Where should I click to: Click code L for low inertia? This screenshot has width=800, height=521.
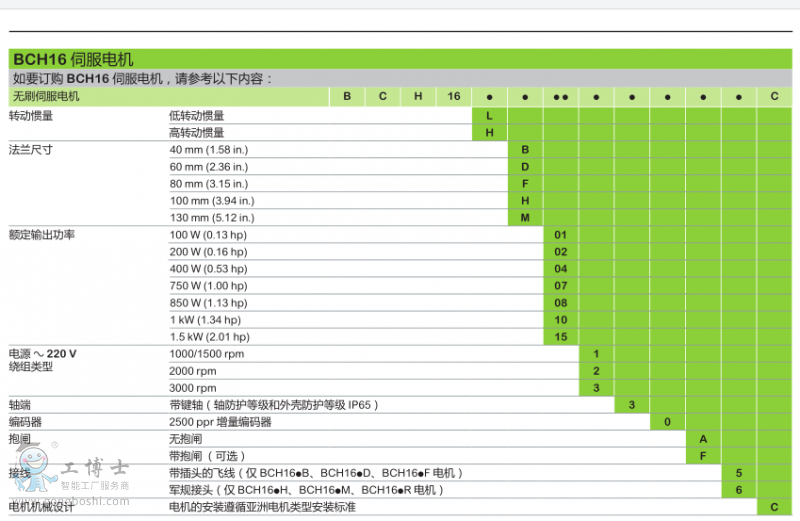tap(489, 115)
